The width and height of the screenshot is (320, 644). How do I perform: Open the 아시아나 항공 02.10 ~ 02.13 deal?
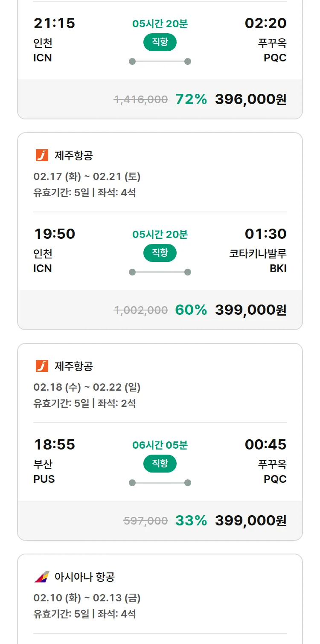pos(87,598)
